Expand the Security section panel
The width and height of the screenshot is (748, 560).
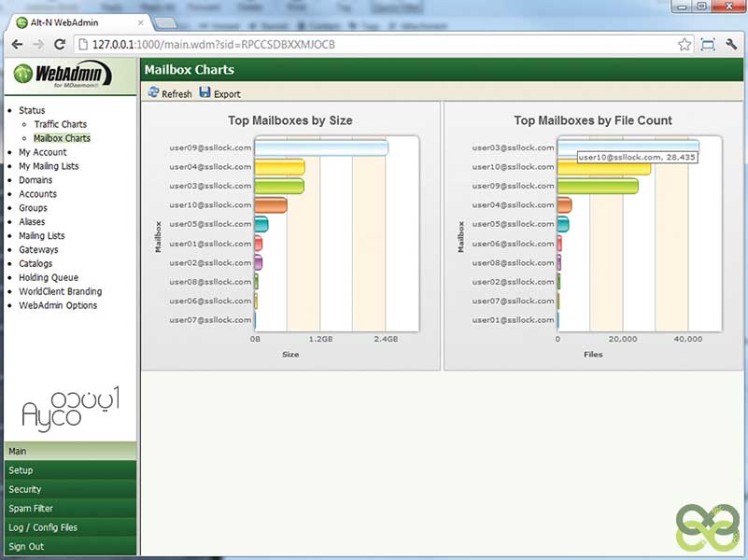click(68, 489)
